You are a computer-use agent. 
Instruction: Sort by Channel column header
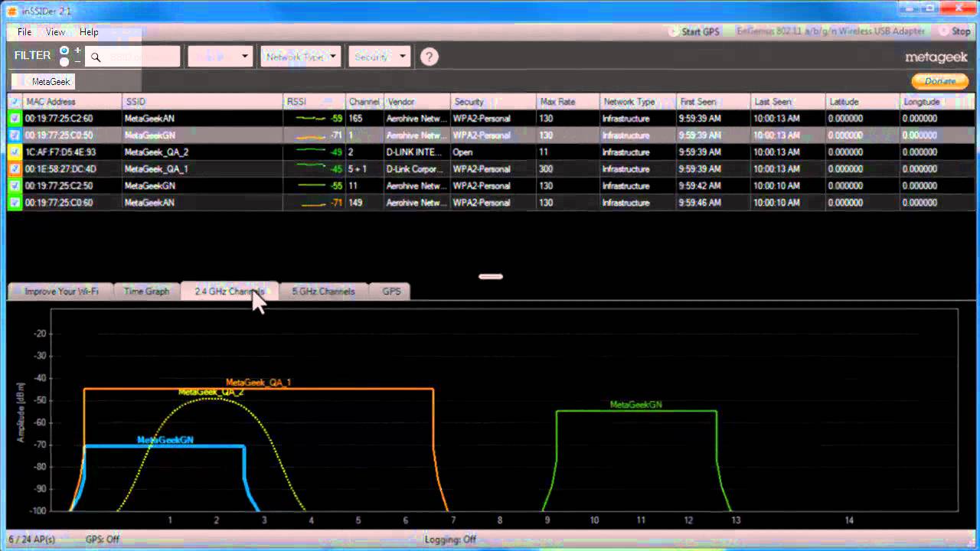click(x=364, y=102)
